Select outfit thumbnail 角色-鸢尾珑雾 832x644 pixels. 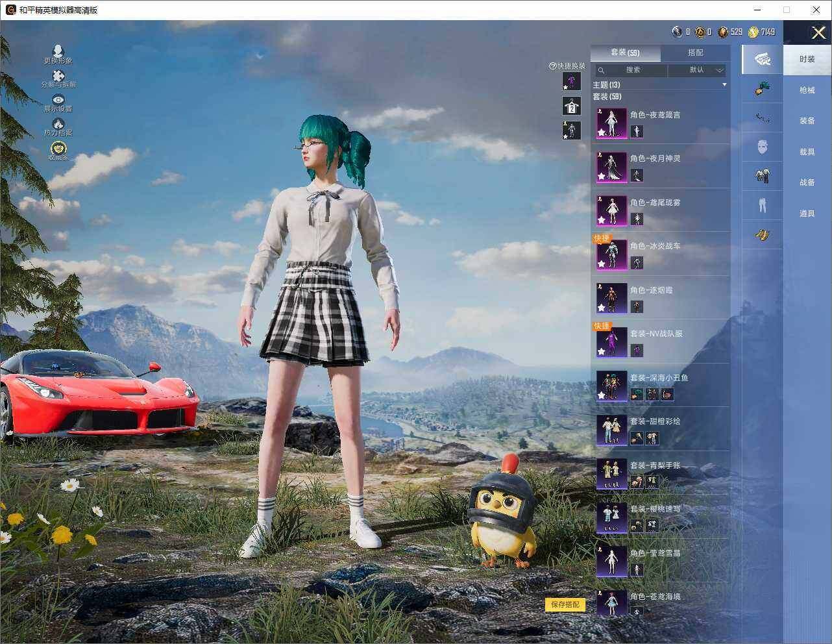pos(611,210)
